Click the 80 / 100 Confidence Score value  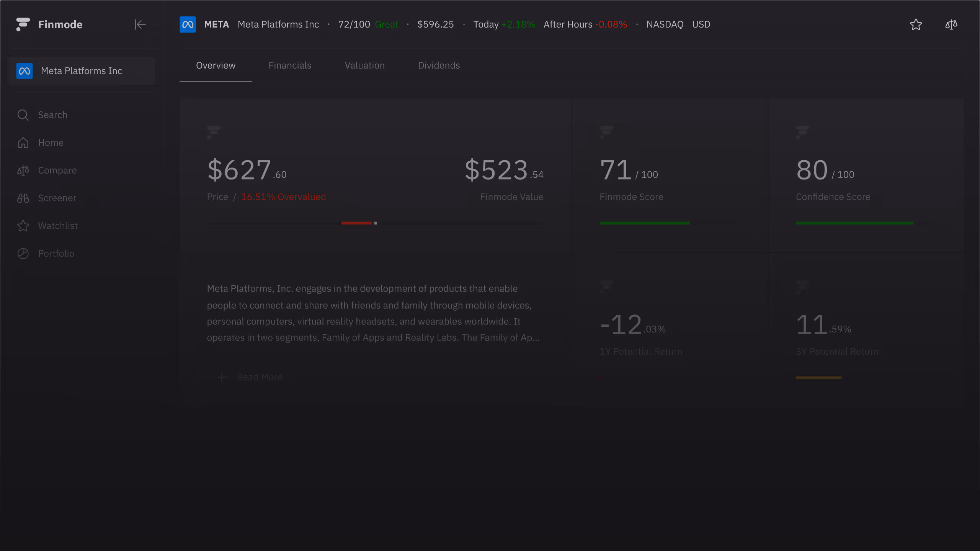point(825,170)
